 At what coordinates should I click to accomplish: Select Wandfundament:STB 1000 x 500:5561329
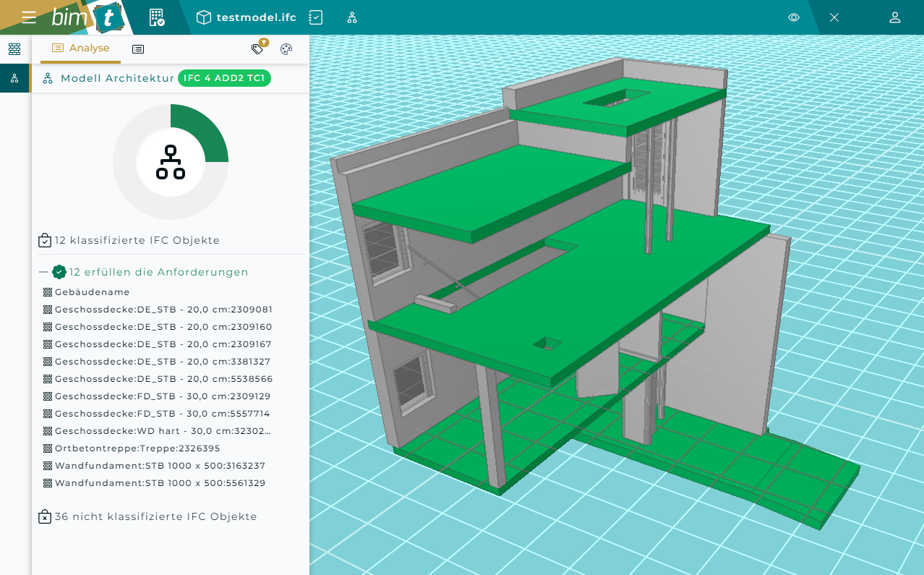tap(160, 483)
